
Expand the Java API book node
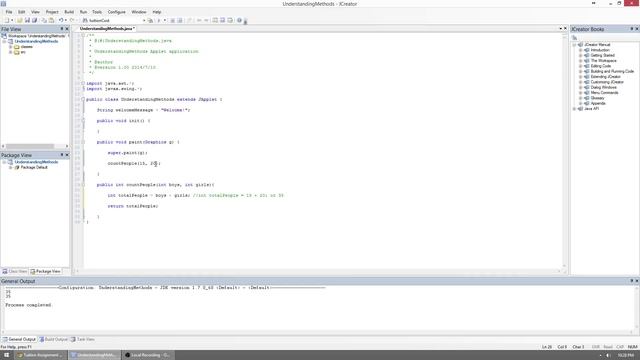tap(574, 109)
